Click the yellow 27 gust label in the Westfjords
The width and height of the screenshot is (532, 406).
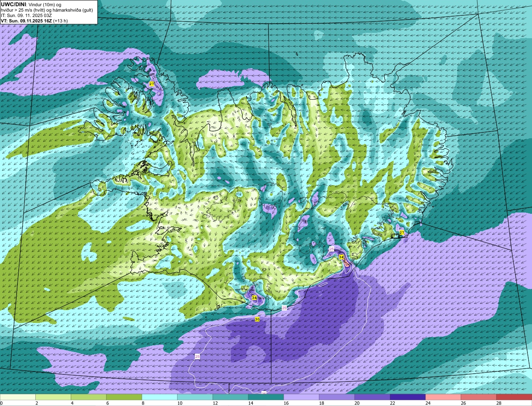tap(152, 84)
